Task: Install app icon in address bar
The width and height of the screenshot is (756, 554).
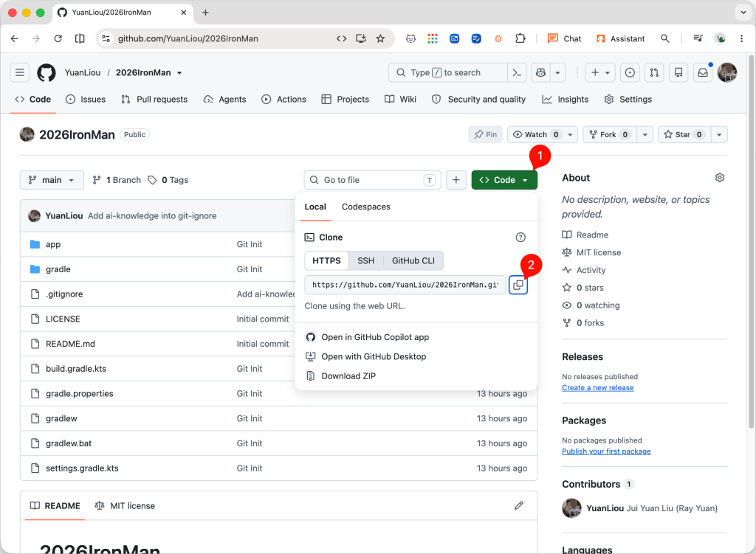Action: click(360, 38)
